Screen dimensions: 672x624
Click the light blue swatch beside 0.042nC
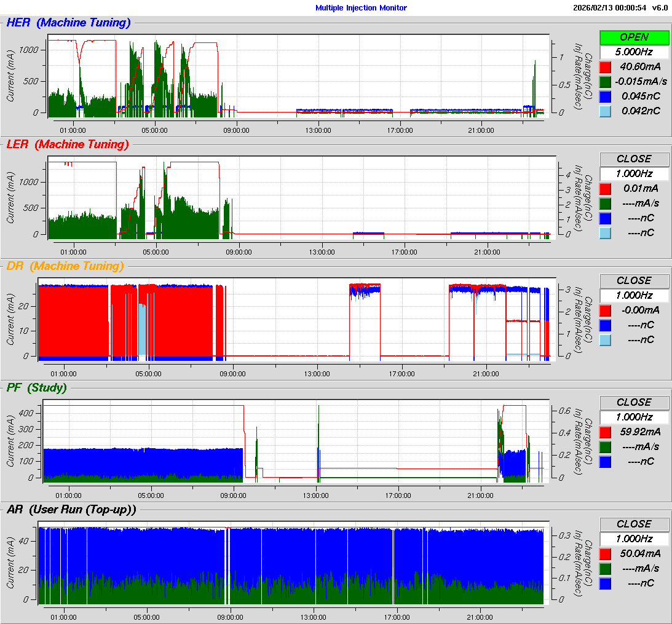click(x=606, y=111)
